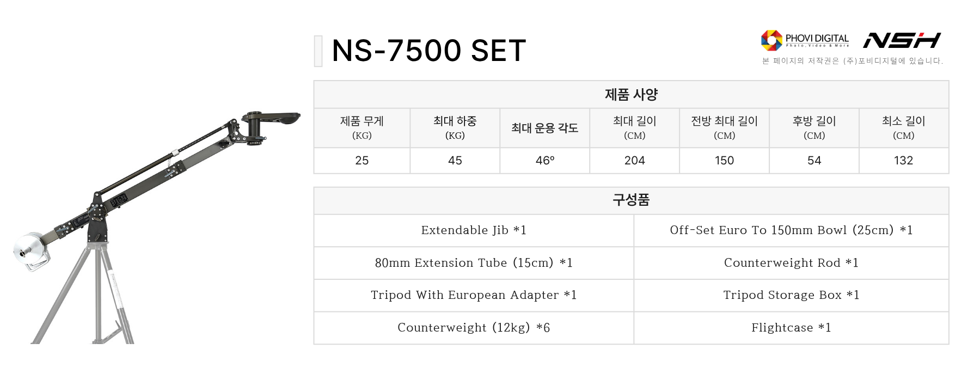Select the Extendable Jib *1 item
The height and width of the screenshot is (392, 980).
pos(474,230)
